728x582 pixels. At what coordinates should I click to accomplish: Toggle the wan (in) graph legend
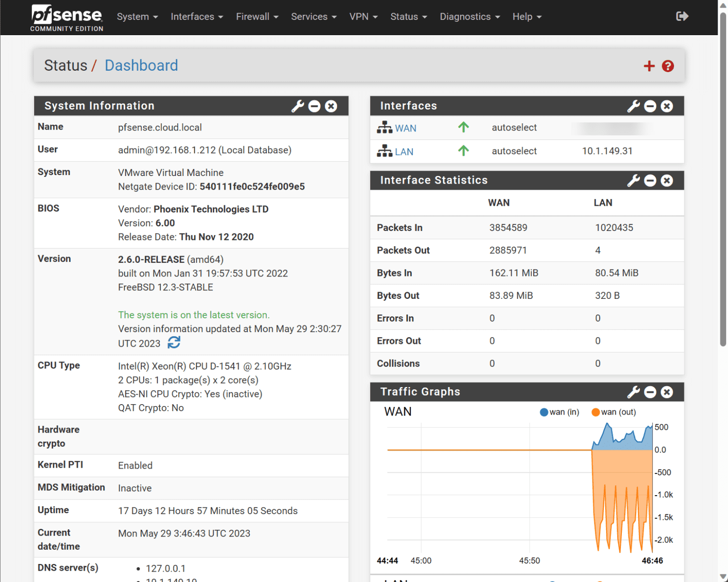(x=559, y=412)
